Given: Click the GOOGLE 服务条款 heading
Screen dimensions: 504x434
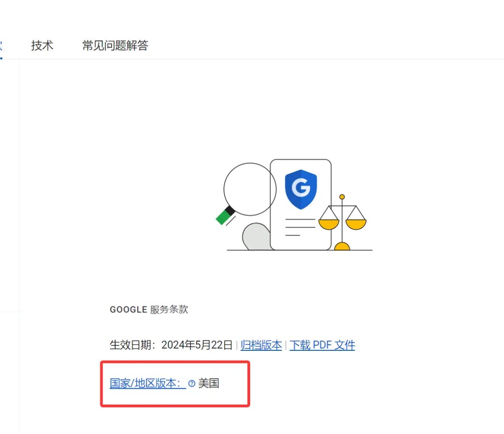Looking at the screenshot, I should [x=149, y=309].
